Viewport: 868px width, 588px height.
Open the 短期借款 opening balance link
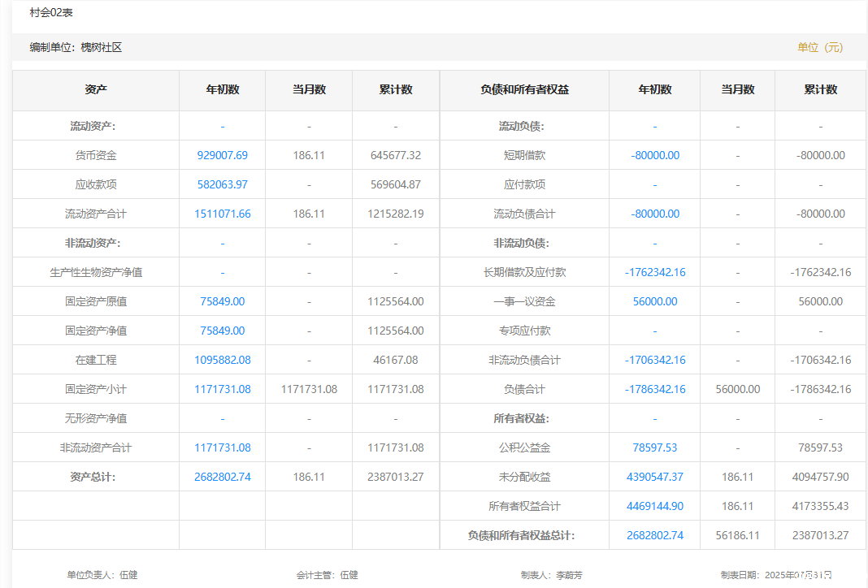(654, 155)
